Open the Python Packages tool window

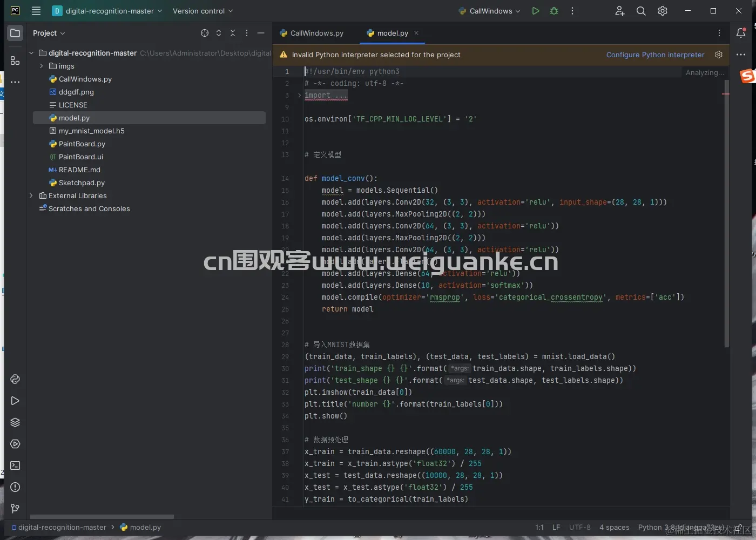coord(15,422)
